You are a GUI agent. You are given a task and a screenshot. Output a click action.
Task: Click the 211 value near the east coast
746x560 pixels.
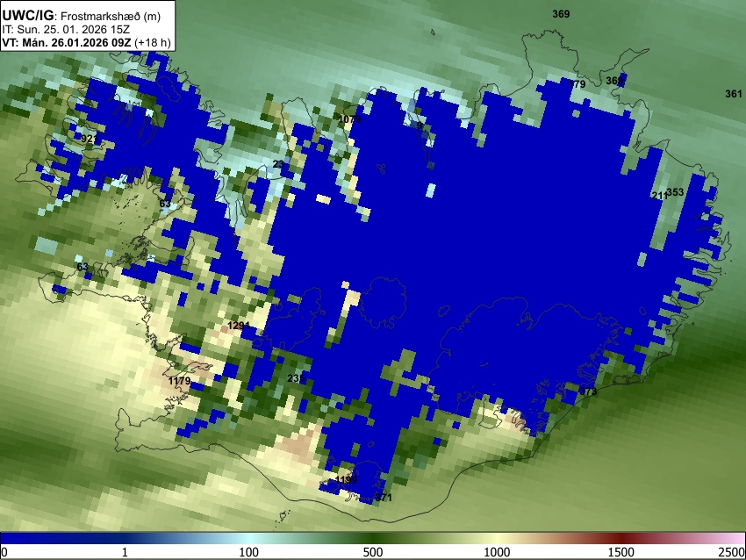659,196
